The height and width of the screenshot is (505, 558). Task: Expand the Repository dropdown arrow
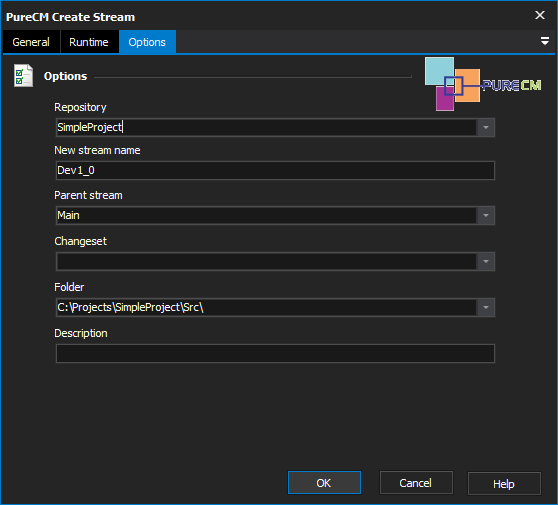[x=486, y=127]
